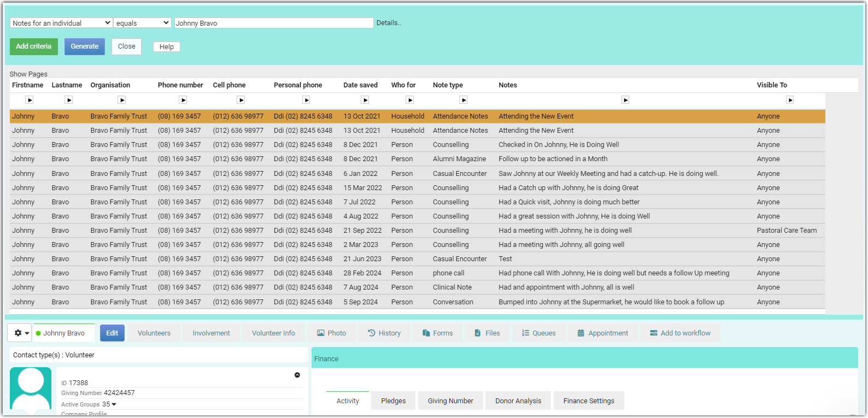The height and width of the screenshot is (418, 868).
Task: Open the Cell phone column filter arrow
Action: [241, 100]
